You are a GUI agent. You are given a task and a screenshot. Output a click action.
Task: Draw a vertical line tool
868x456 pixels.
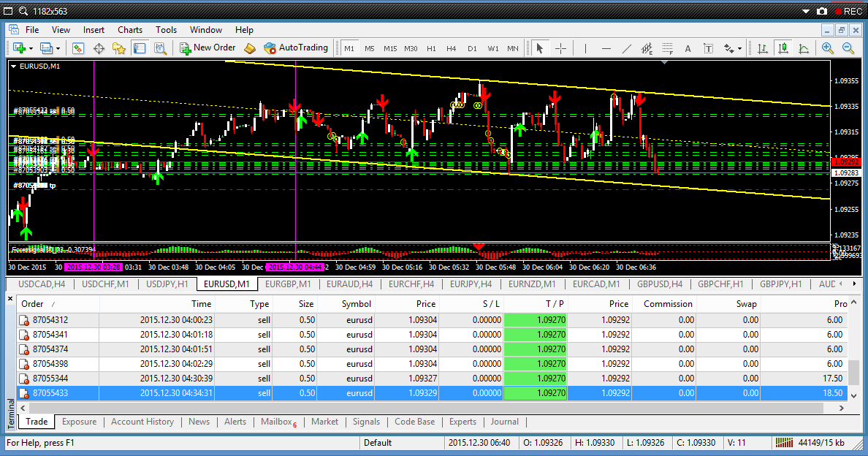click(x=586, y=48)
